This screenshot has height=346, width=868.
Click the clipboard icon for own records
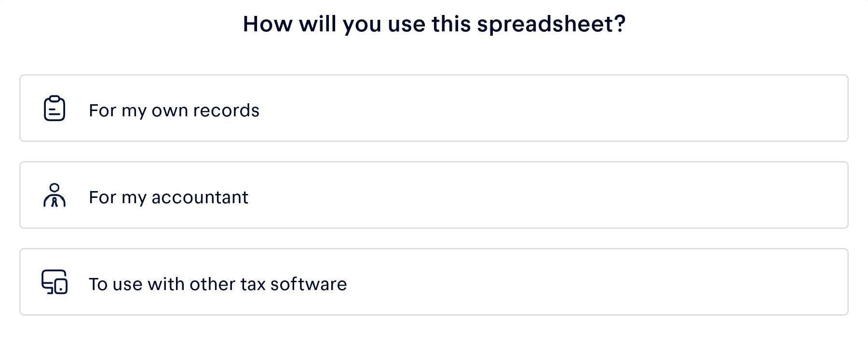tap(54, 108)
